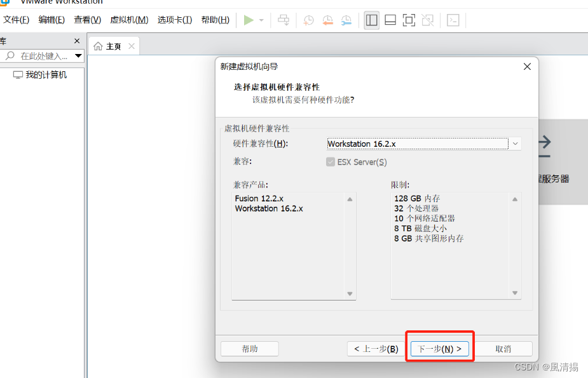Toggle the library sidebar view icon
Screen dimensions: 588x378
pos(372,20)
